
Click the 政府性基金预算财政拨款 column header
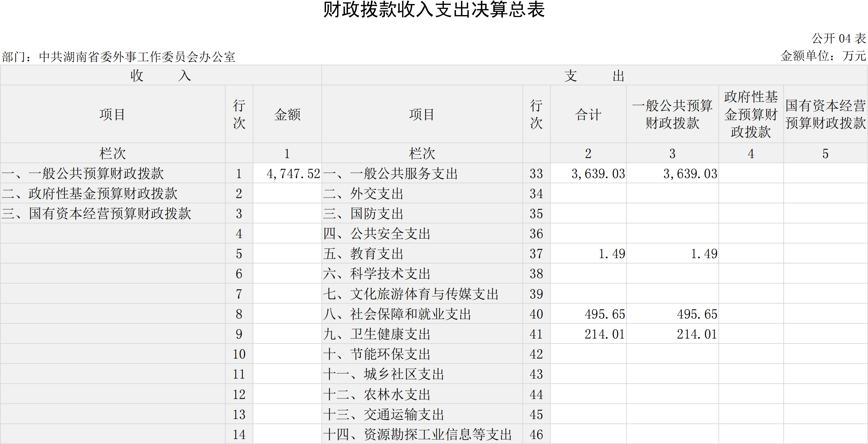click(751, 114)
